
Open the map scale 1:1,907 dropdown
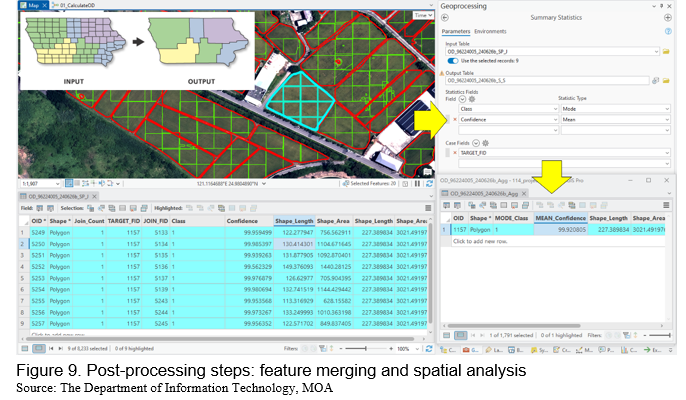[57, 184]
